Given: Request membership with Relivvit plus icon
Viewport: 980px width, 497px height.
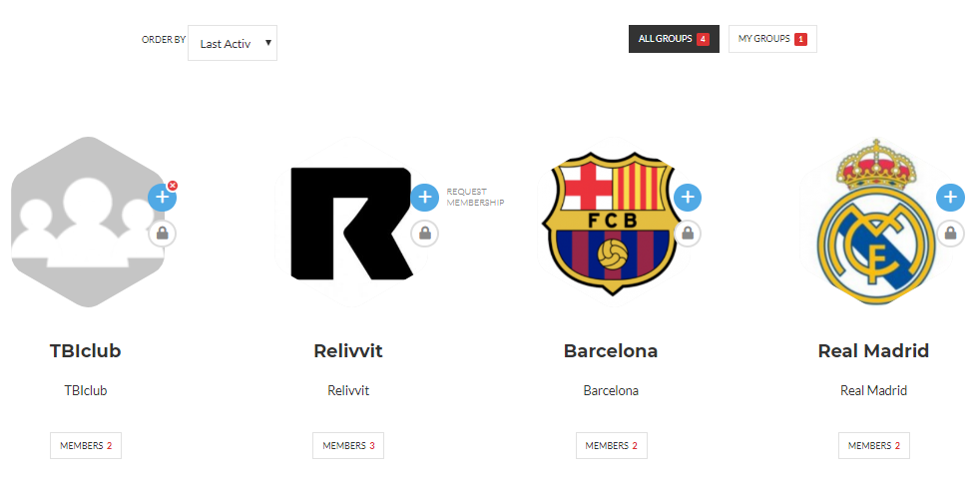Looking at the screenshot, I should [424, 198].
